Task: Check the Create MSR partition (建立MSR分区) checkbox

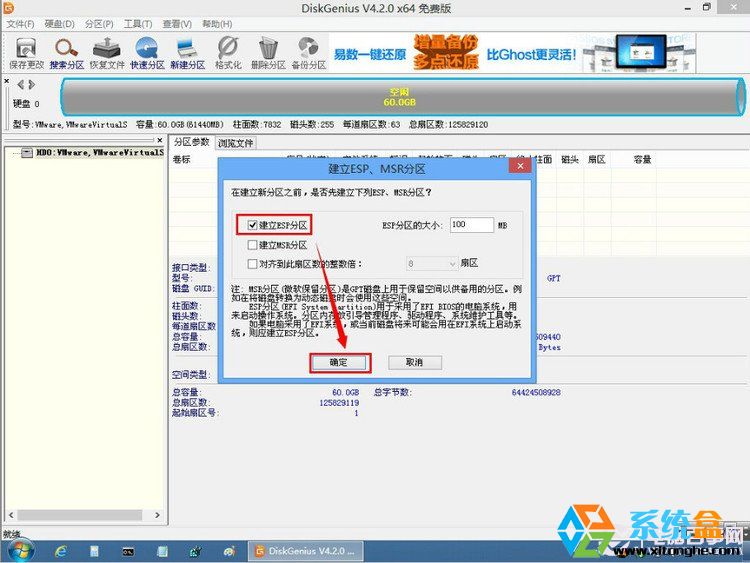Action: (x=253, y=245)
